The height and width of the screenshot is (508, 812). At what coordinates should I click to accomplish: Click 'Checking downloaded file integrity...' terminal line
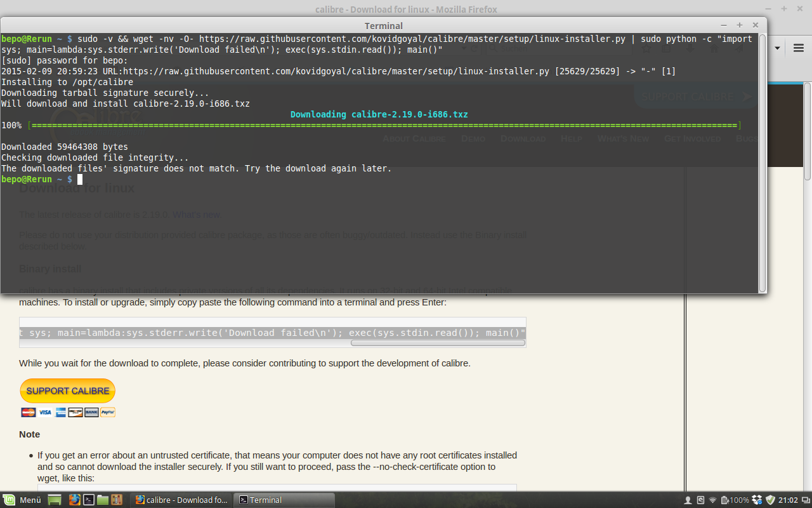coord(95,157)
